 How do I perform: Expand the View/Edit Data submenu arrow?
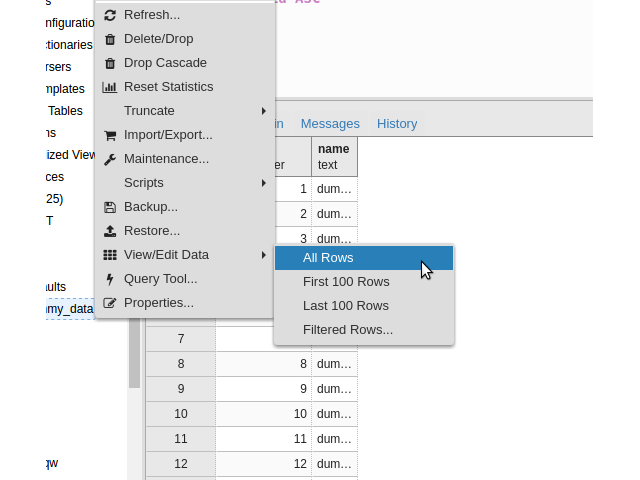point(264,255)
